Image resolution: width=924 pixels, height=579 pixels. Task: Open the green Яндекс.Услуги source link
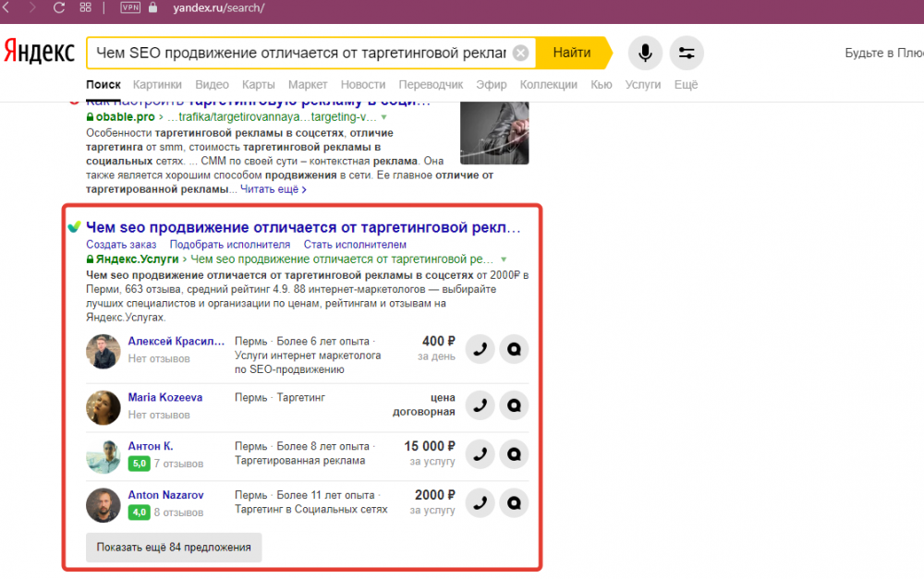coord(137,259)
